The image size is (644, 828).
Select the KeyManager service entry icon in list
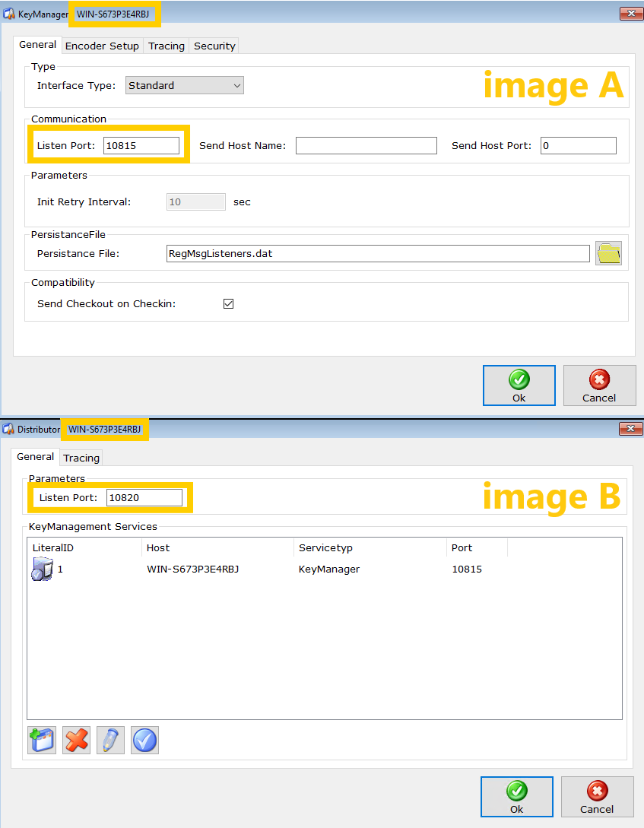pos(42,569)
